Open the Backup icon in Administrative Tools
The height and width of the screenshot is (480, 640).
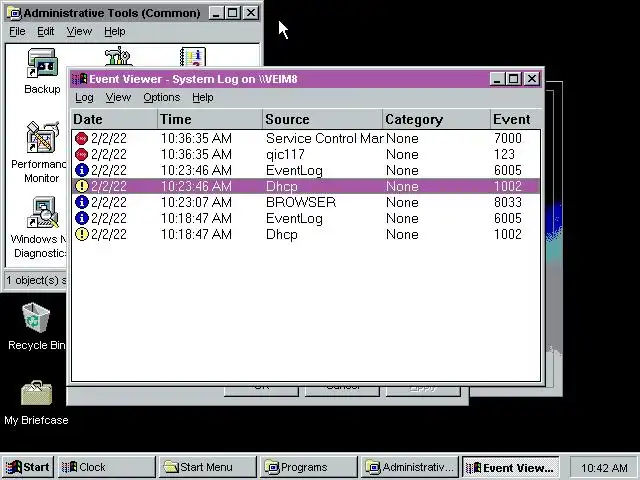(x=42, y=63)
